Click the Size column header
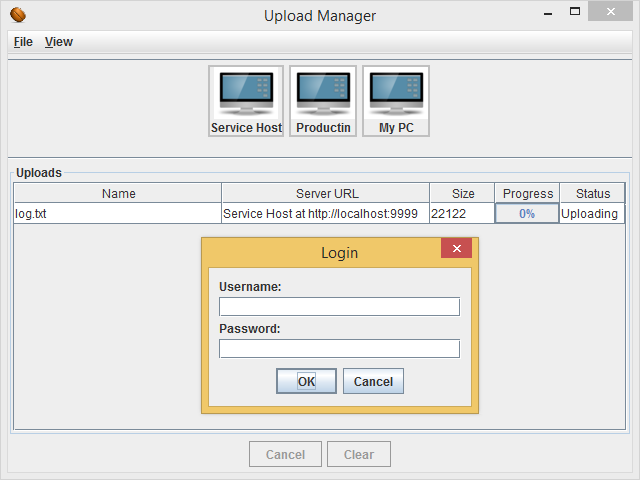This screenshot has width=640, height=480. [462, 193]
